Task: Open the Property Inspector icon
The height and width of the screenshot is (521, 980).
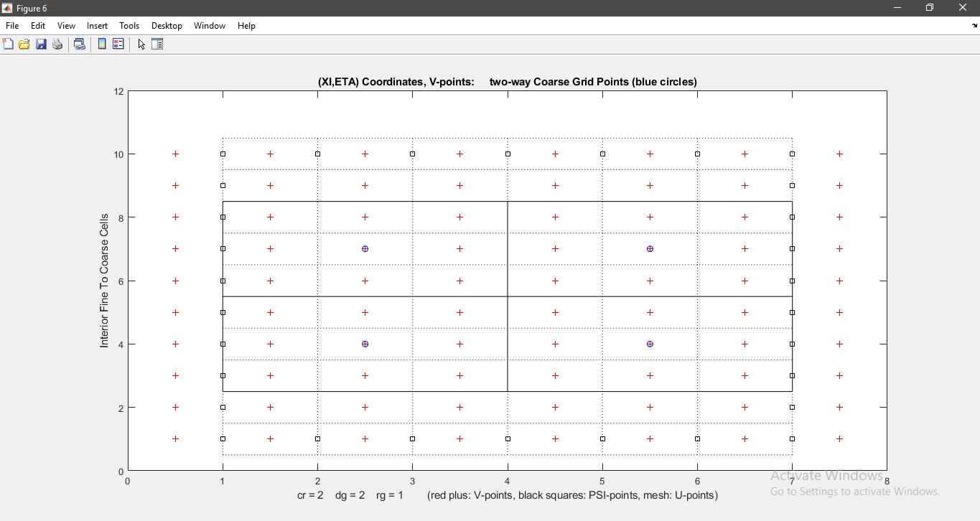Action: coord(158,44)
